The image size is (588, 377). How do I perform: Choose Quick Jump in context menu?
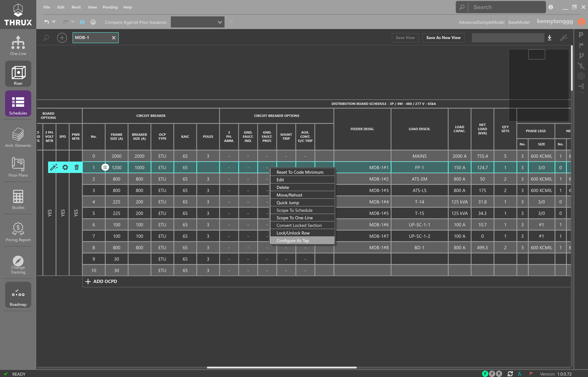click(x=302, y=202)
